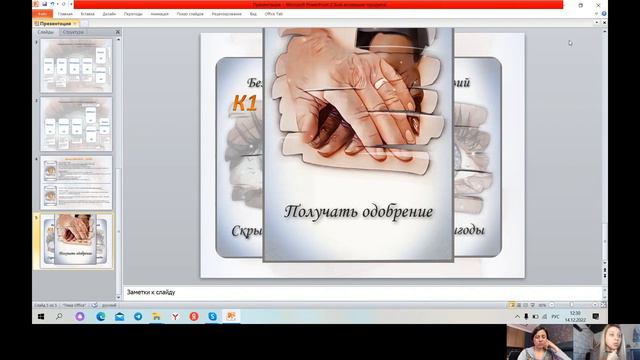Open Skype from the taskbar
This screenshot has width=640, height=360.
click(x=213, y=316)
